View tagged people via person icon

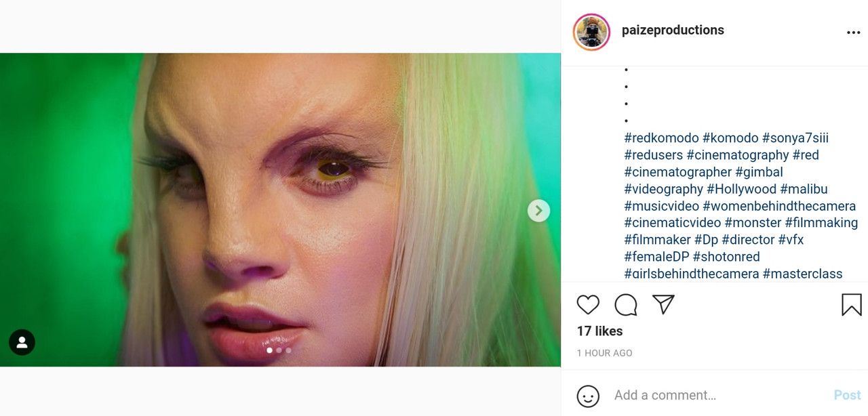22,342
